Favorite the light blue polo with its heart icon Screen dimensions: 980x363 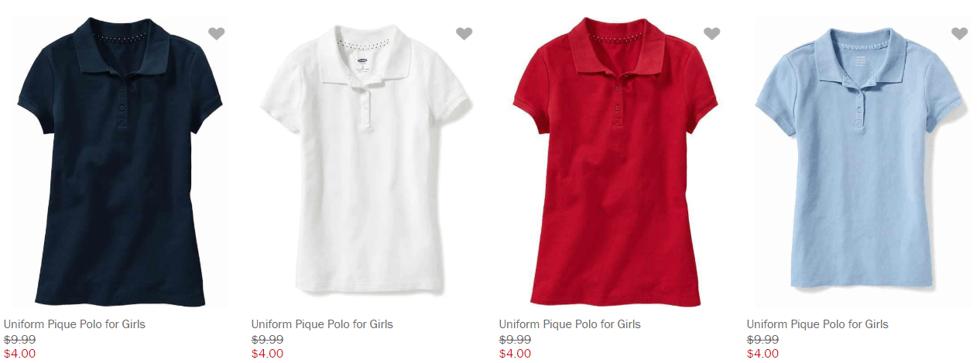[960, 33]
